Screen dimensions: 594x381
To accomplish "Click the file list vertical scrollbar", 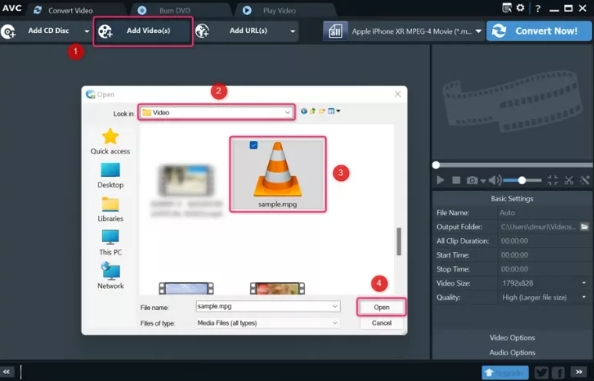I will (x=399, y=242).
